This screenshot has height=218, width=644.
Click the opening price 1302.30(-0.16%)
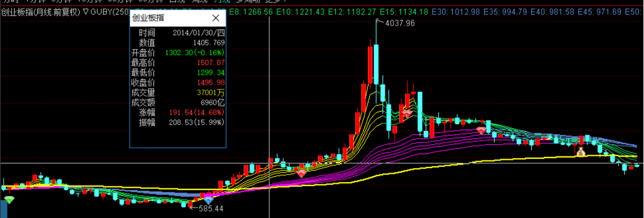pyautogui.click(x=195, y=52)
